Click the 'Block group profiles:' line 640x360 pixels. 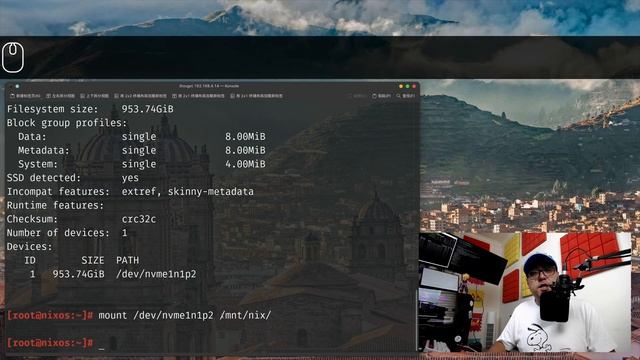pyautogui.click(x=67, y=123)
